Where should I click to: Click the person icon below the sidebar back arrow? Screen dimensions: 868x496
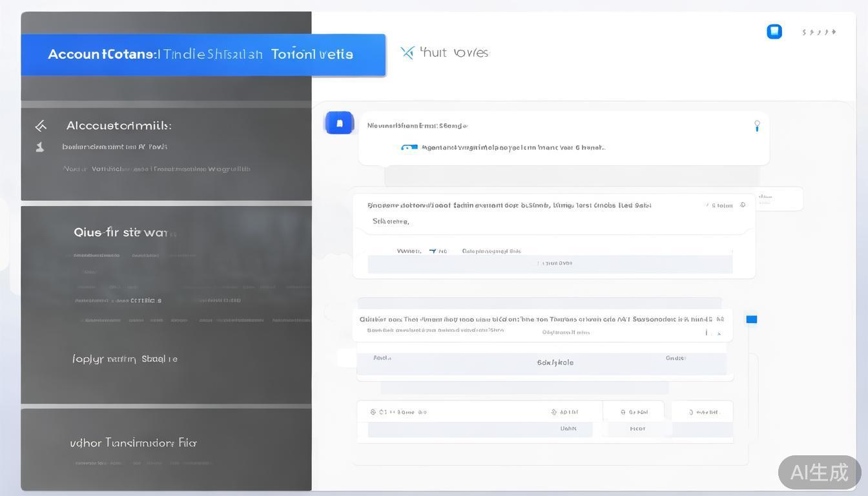[x=40, y=147]
